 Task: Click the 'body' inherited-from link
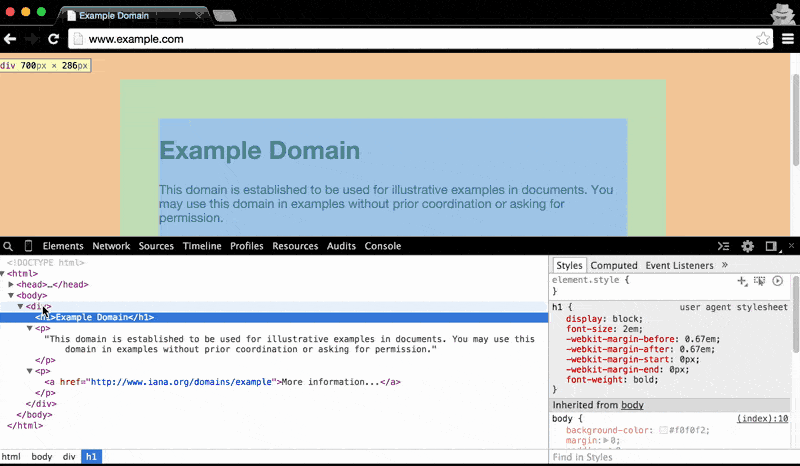632,405
